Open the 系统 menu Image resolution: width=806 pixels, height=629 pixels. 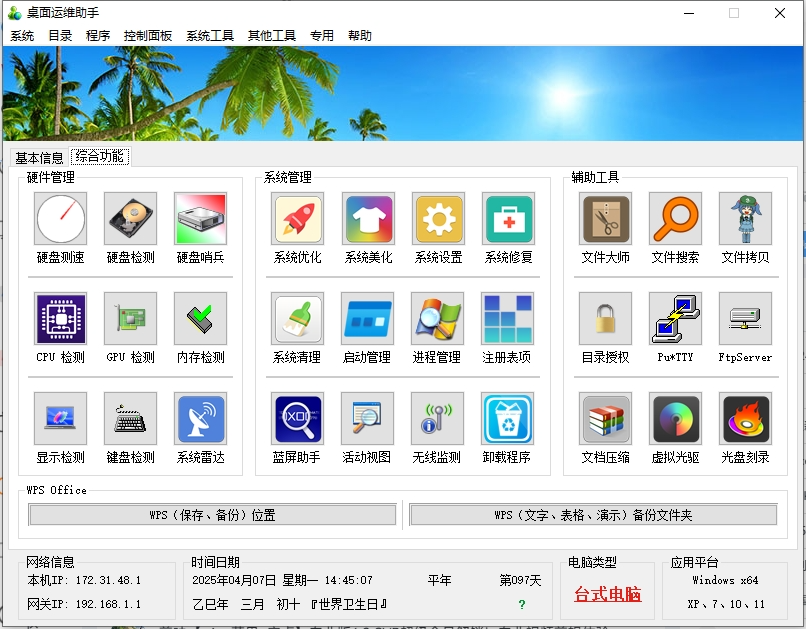pyautogui.click(x=22, y=35)
